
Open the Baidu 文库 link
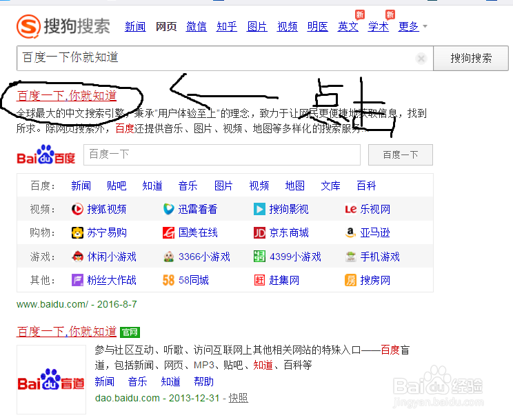(x=330, y=186)
